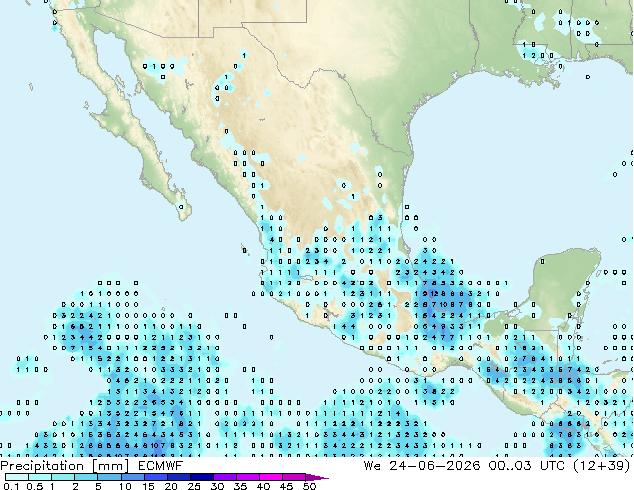Choose the 10–15 mm legend color band
Screen dimensions: 634x490
coord(132,477)
